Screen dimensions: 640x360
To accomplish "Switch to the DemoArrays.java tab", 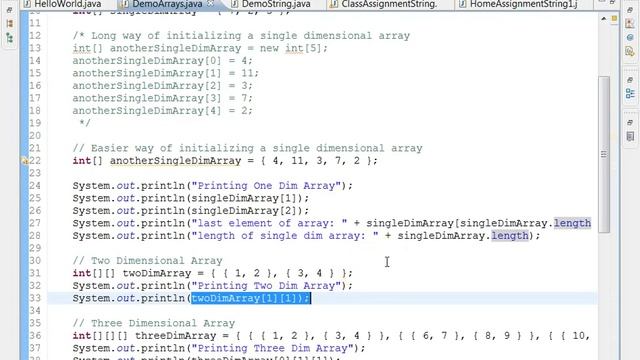I will tap(167, 4).
